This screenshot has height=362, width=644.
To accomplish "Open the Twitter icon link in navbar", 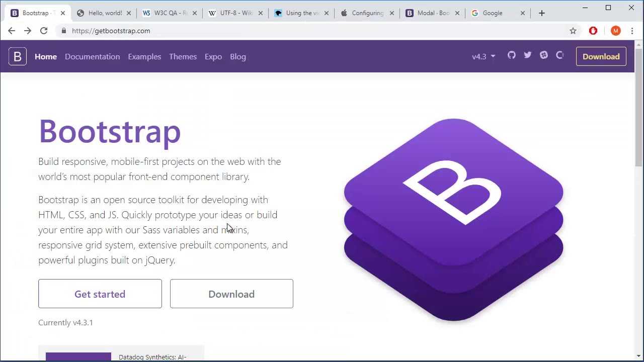I will point(528,55).
